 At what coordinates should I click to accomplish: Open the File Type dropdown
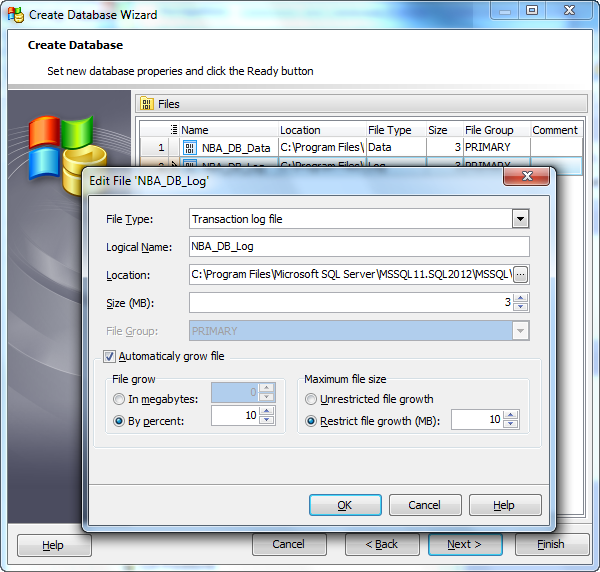click(520, 219)
